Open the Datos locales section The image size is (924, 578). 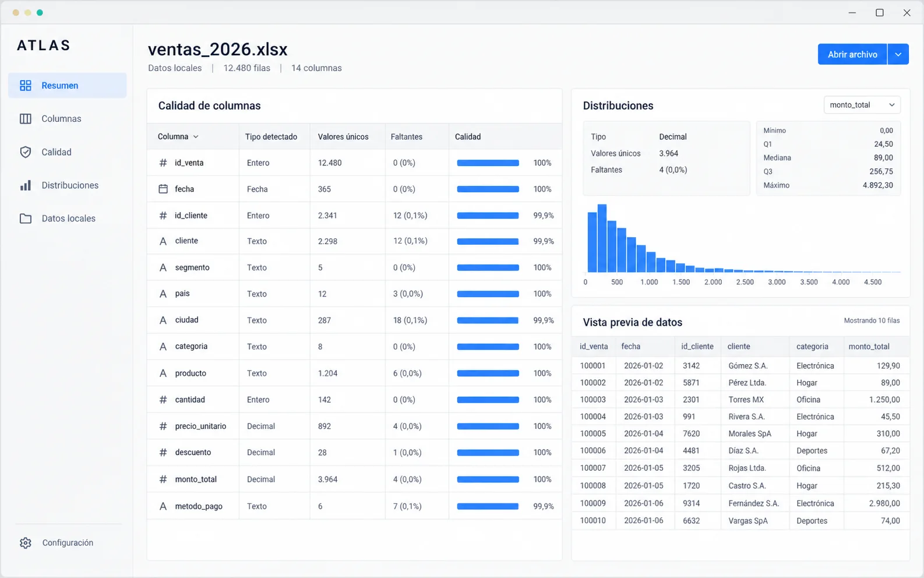(68, 218)
